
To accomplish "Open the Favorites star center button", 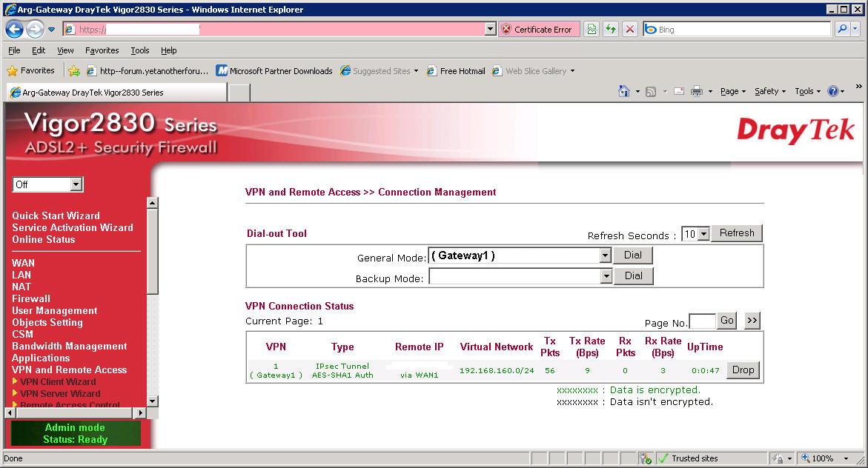I will (31, 71).
